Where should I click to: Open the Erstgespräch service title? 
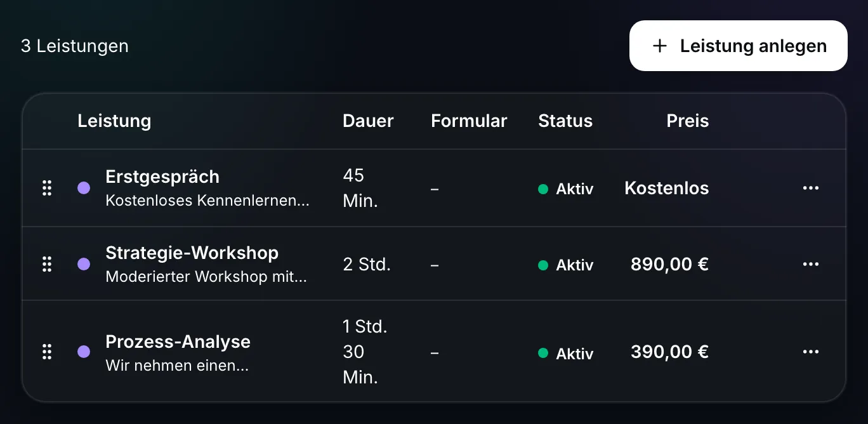pos(162,176)
